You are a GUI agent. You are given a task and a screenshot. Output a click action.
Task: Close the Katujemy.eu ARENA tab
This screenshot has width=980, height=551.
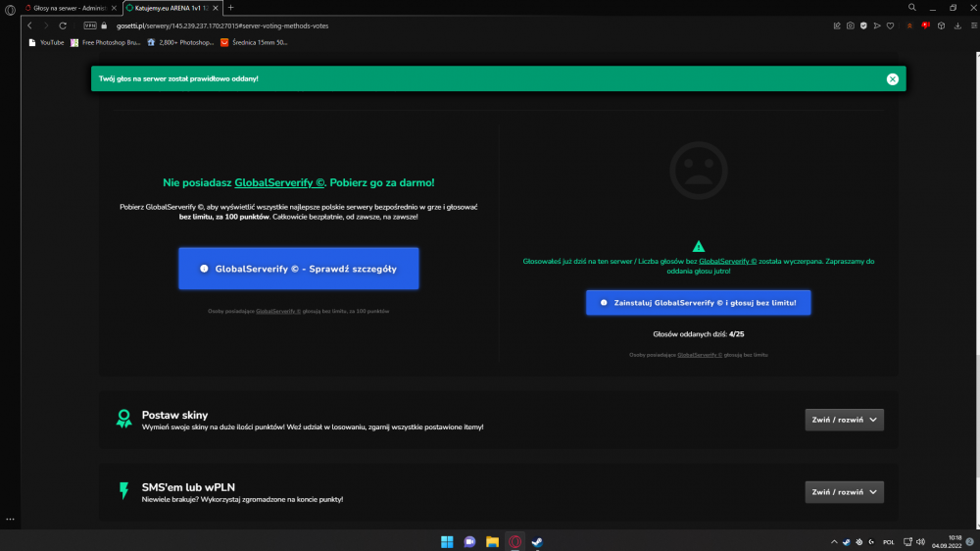click(x=216, y=8)
